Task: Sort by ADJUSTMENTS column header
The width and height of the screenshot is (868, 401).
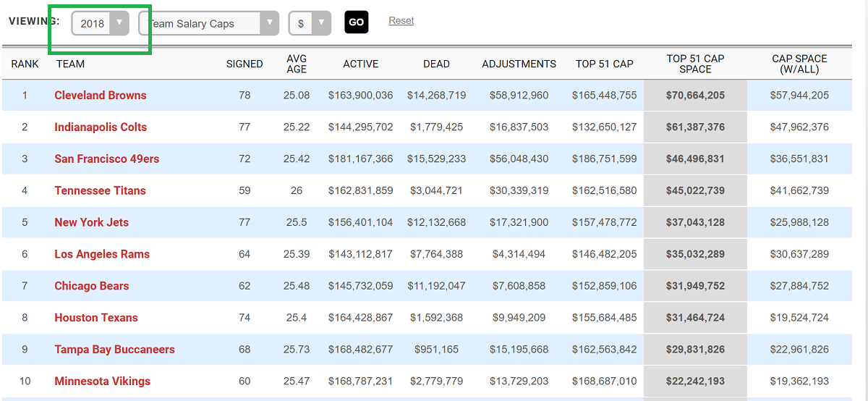Action: (x=519, y=64)
